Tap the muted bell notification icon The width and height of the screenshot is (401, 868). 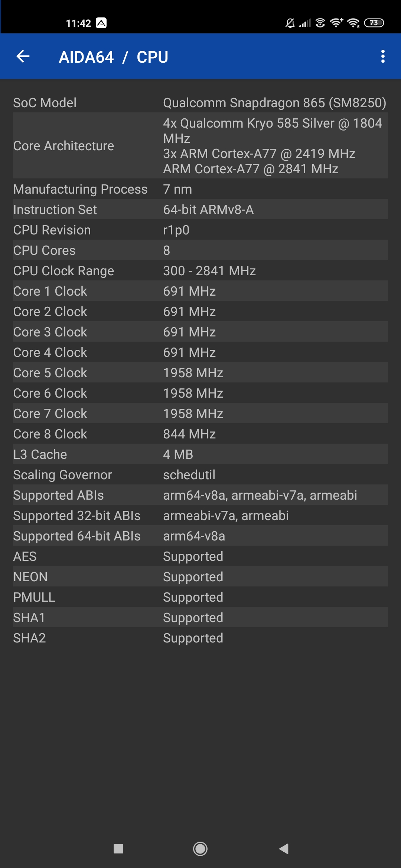click(x=290, y=23)
